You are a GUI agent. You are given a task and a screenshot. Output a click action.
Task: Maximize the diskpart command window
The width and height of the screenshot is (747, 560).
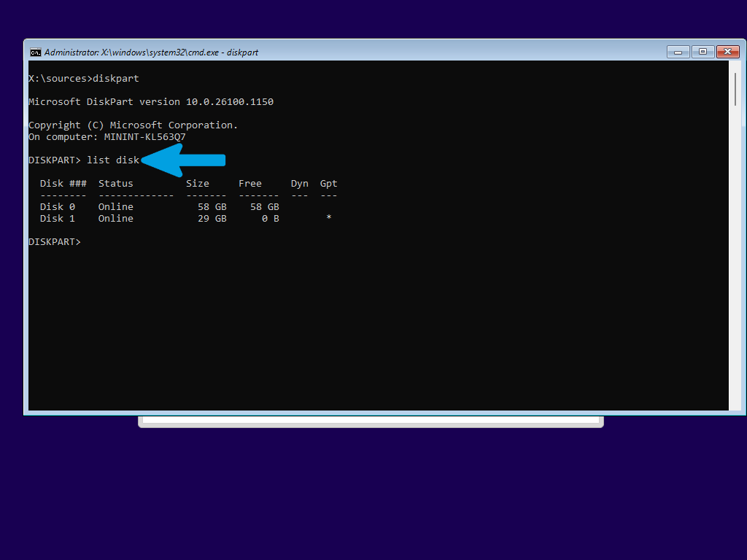tap(703, 52)
